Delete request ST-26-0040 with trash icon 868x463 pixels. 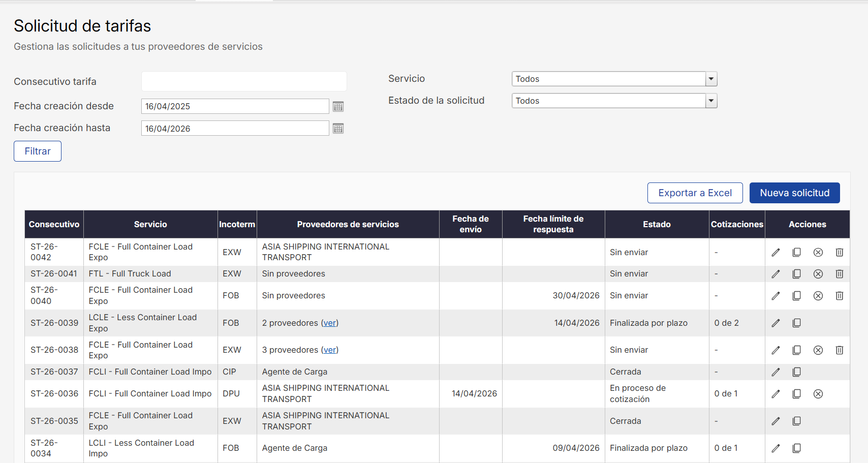[840, 296]
